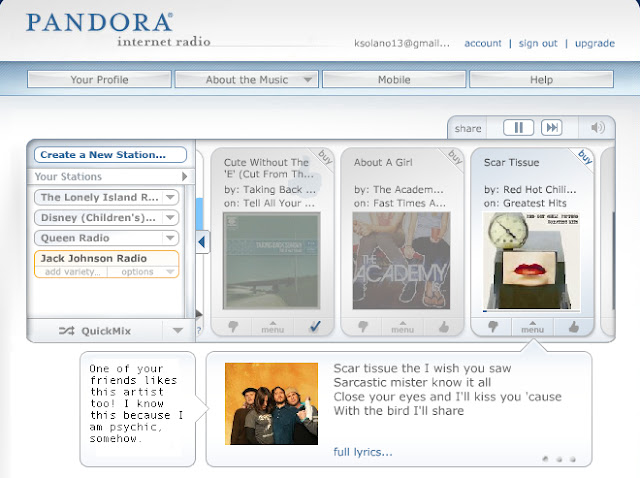Click the buy corner on About A Girl

point(455,157)
